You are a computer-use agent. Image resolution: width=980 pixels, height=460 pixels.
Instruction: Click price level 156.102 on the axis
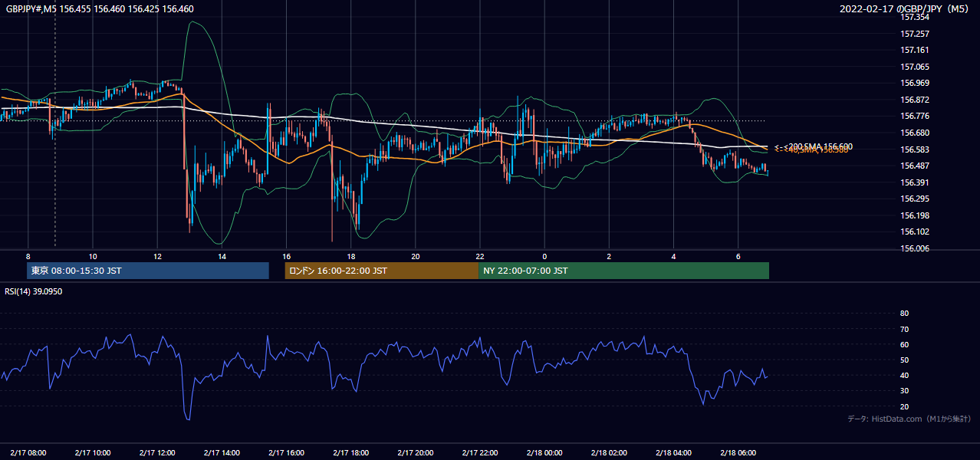915,232
